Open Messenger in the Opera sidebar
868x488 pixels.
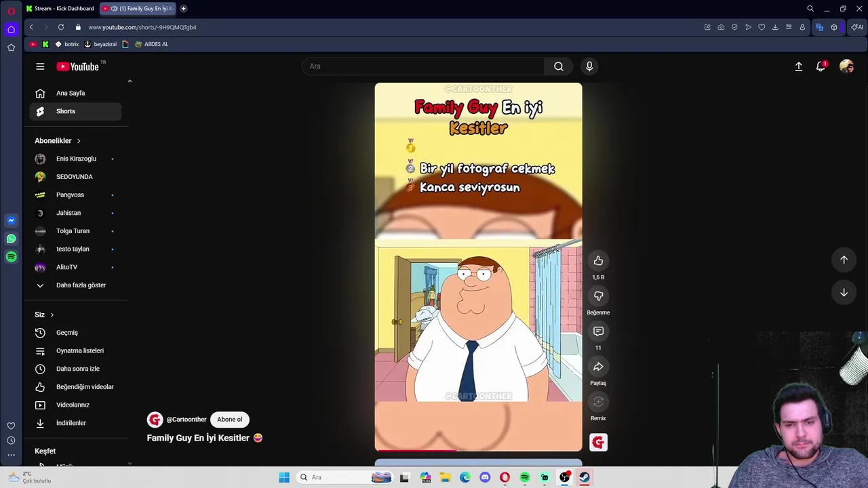pyautogui.click(x=11, y=220)
